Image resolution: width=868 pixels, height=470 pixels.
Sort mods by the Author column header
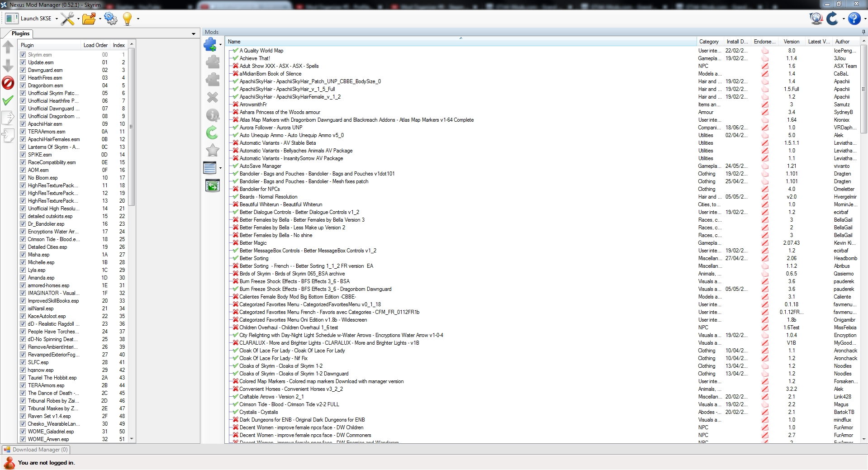(846, 42)
